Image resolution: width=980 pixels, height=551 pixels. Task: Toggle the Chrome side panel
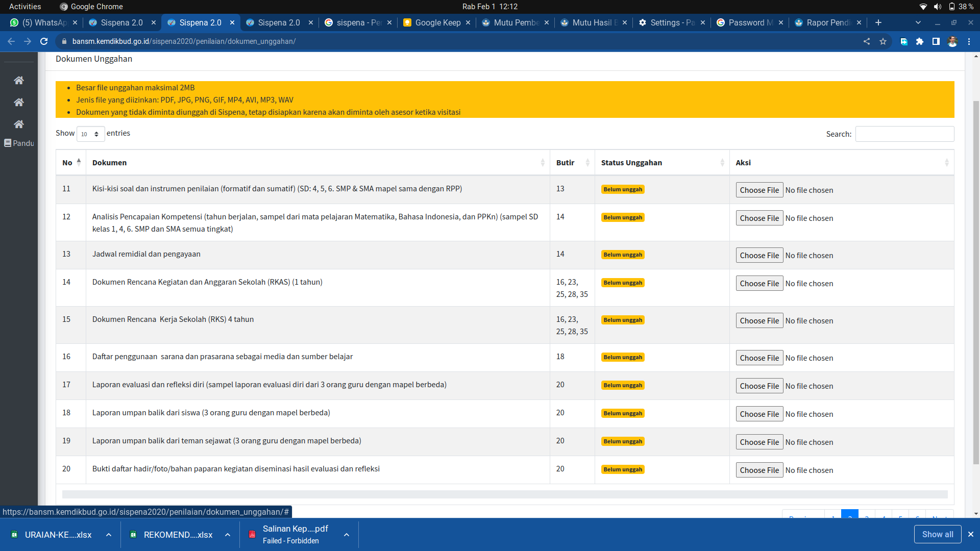point(936,41)
